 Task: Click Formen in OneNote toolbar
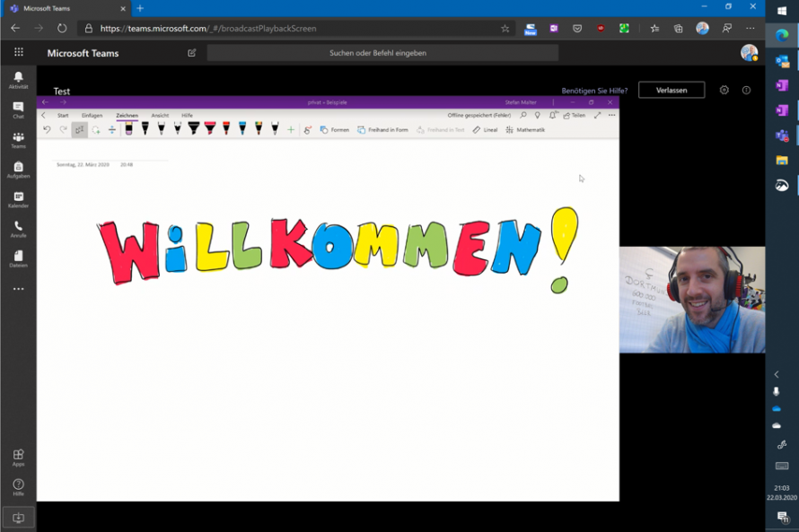[x=335, y=130]
